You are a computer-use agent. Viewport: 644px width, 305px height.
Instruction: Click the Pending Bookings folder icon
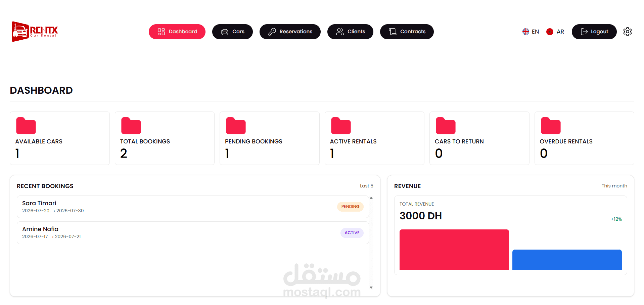click(236, 126)
